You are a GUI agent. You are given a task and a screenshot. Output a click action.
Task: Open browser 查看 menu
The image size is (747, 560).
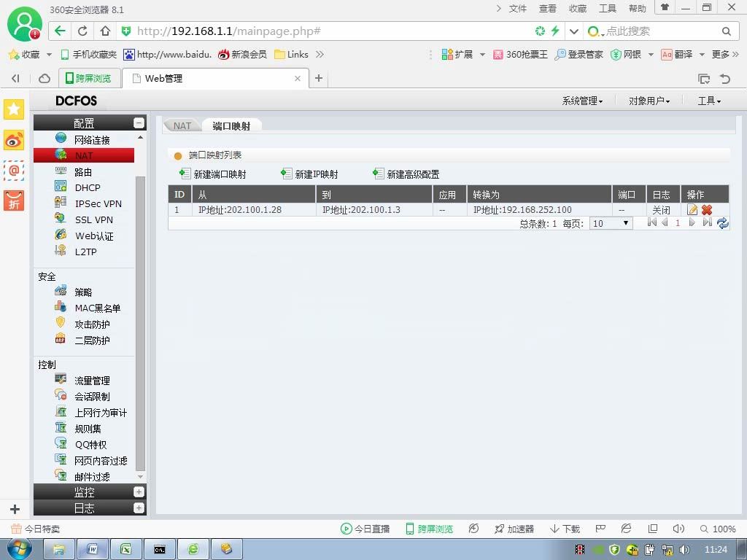(548, 9)
